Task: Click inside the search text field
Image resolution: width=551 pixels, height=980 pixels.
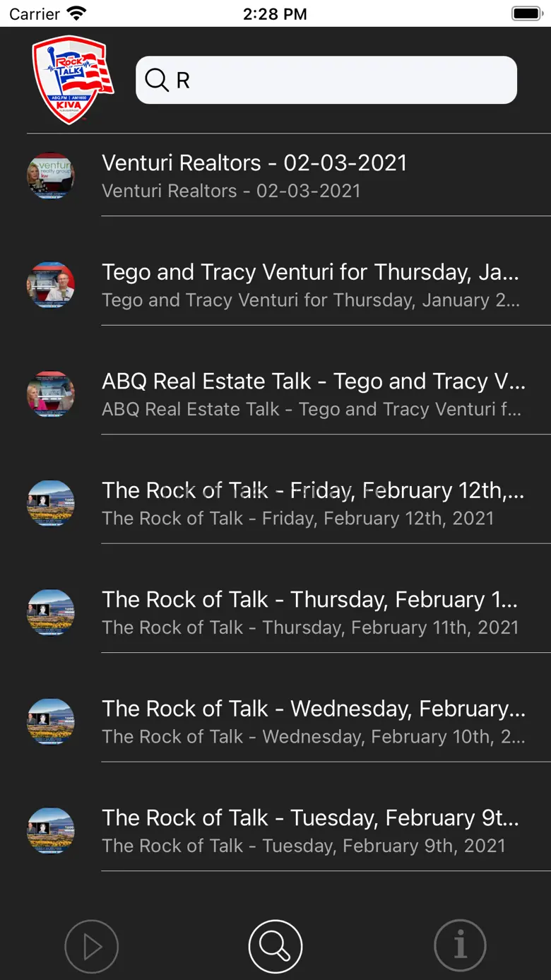Action: (x=339, y=80)
